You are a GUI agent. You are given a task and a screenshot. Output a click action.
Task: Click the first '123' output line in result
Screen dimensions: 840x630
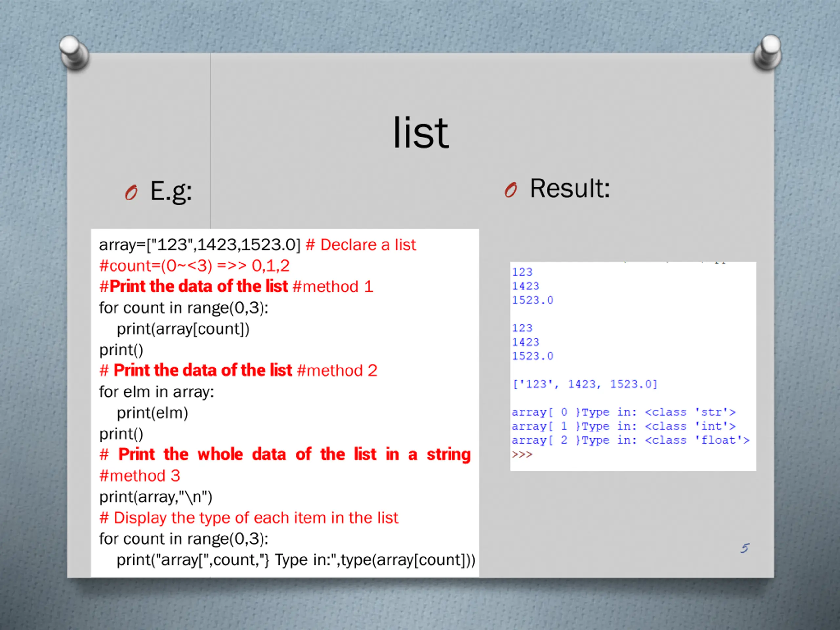click(522, 272)
